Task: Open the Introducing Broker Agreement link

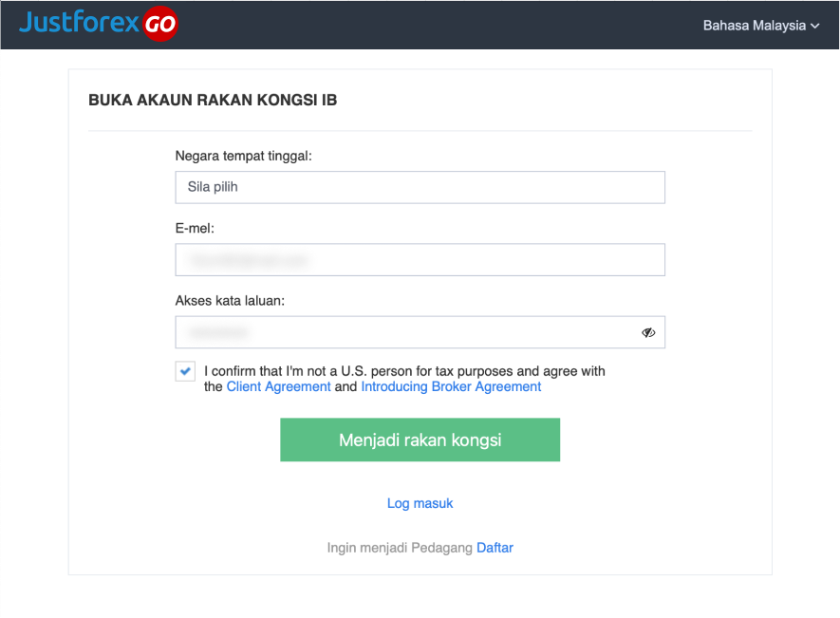Action: pos(451,386)
